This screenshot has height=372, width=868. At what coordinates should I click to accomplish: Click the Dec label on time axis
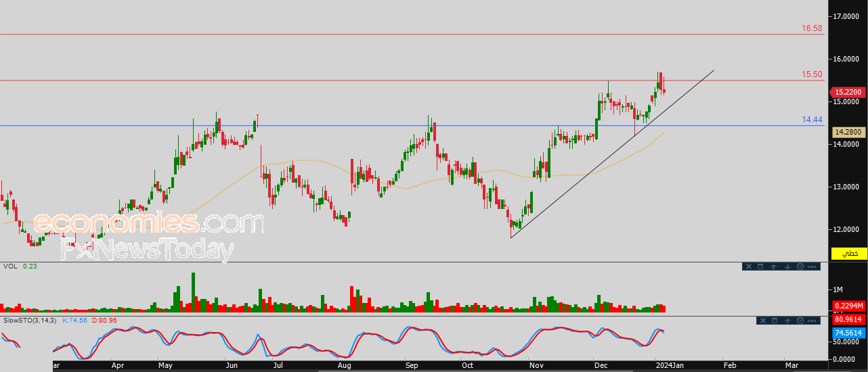click(x=601, y=365)
